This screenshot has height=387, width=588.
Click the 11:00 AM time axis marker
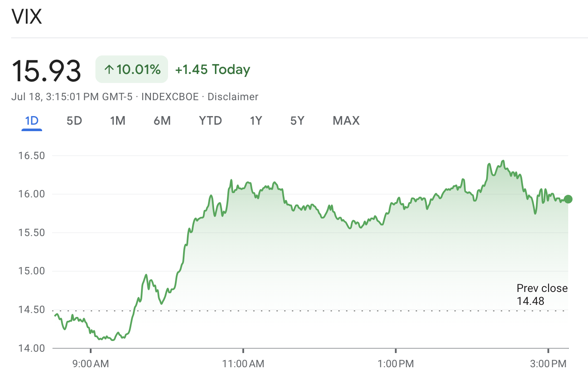click(243, 364)
